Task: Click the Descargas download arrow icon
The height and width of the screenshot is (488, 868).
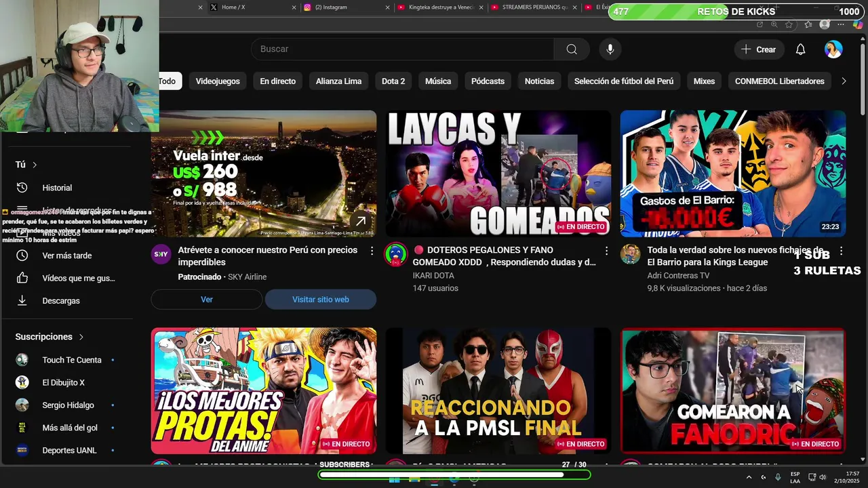Action: [x=22, y=300]
